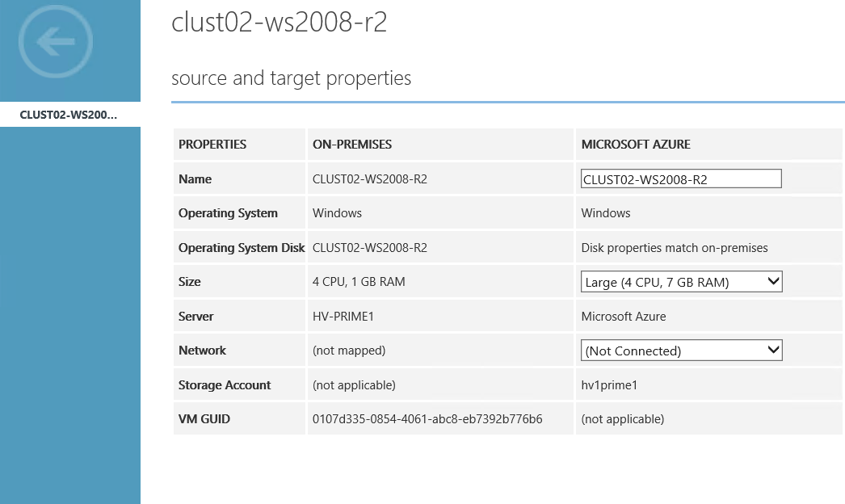Select the CLUST02-WS200... sidebar tab
845x504 pixels.
pos(69,115)
